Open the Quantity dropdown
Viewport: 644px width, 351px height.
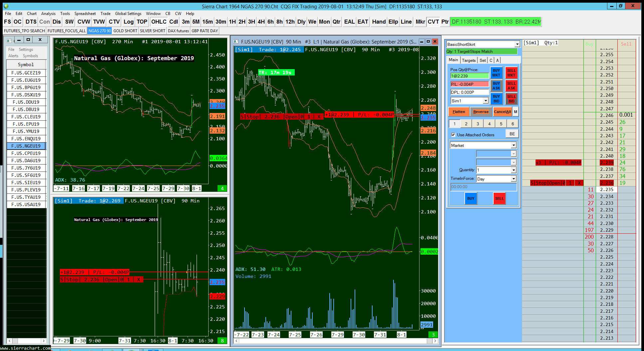(x=514, y=170)
